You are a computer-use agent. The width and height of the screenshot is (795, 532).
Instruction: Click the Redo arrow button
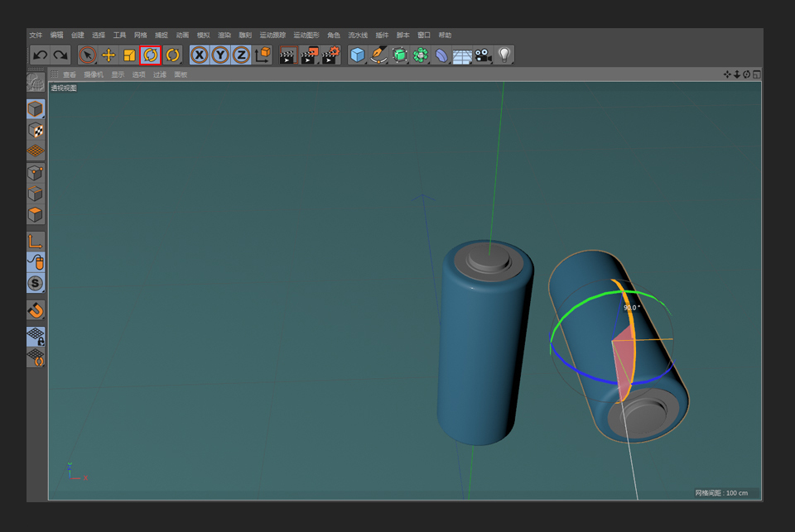[60, 55]
